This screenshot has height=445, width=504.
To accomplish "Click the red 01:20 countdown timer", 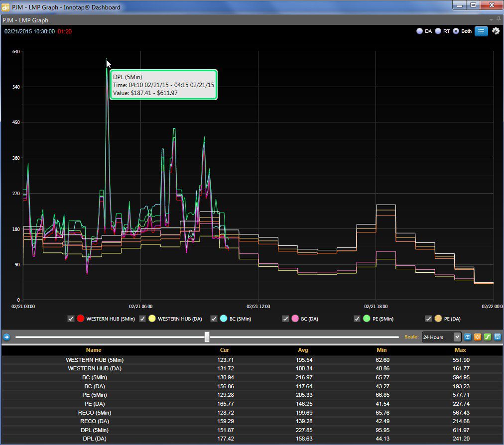I will (x=65, y=31).
